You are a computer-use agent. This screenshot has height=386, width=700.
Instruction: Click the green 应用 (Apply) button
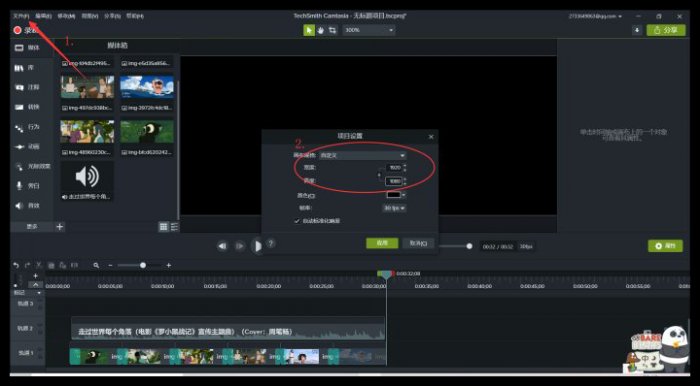[x=382, y=243]
